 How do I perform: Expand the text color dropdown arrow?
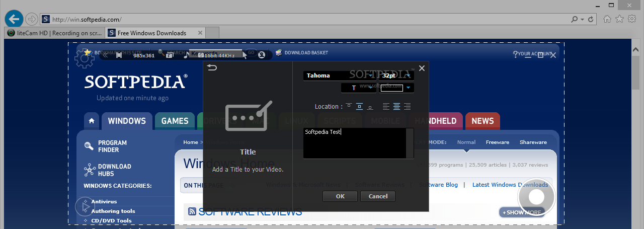point(409,88)
